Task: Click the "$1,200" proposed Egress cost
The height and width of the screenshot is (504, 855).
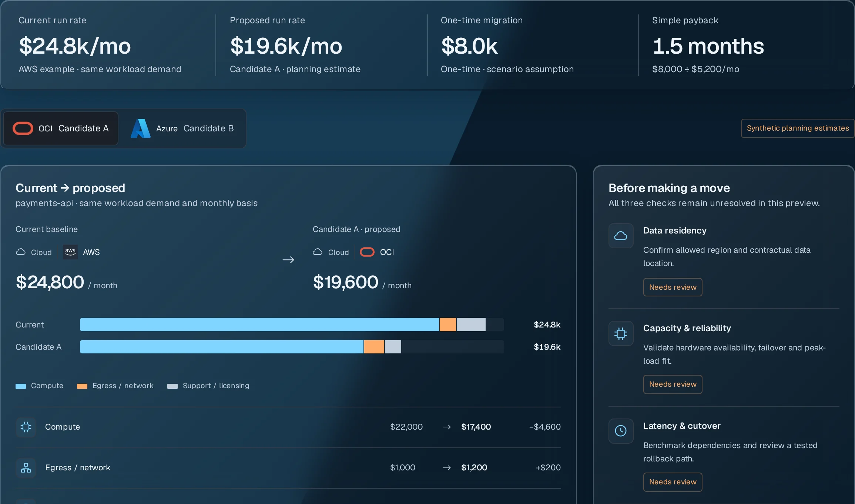Action: point(474,468)
